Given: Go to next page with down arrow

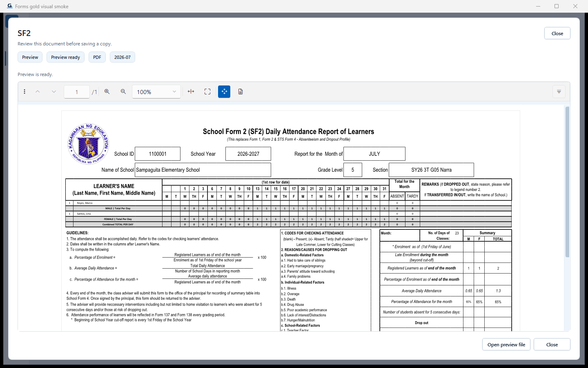Looking at the screenshot, I should tap(54, 92).
